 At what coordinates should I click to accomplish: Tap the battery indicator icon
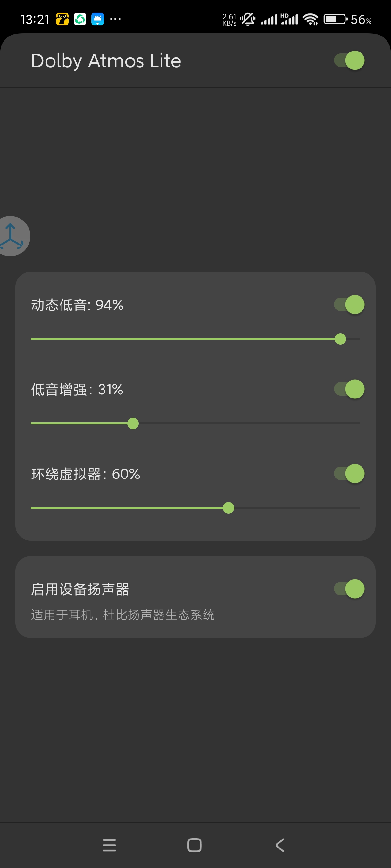tap(335, 20)
